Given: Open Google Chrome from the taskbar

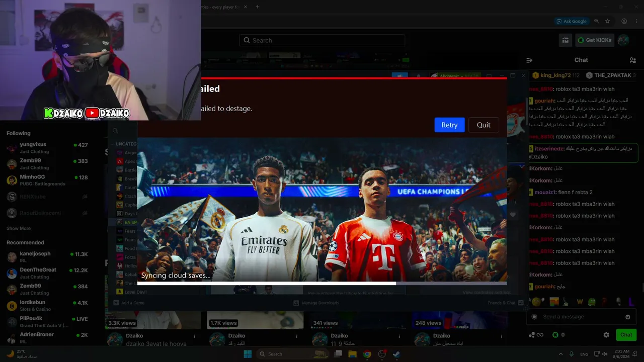Looking at the screenshot, I should pos(367,354).
